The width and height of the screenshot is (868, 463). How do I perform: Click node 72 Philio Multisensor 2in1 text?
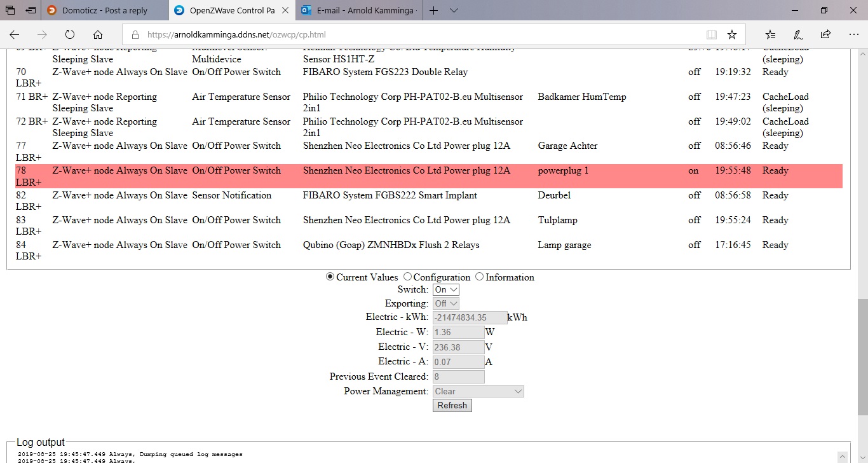(413, 127)
